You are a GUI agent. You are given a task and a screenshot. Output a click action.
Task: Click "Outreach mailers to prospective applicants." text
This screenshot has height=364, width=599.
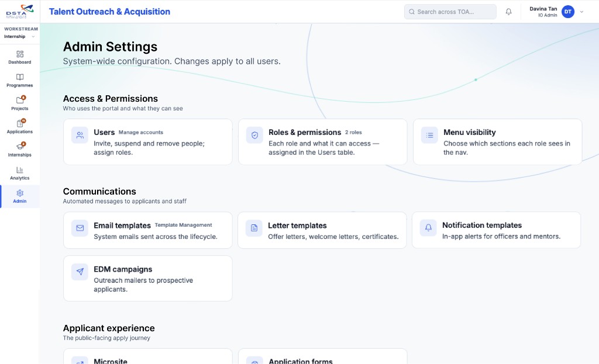click(x=143, y=285)
